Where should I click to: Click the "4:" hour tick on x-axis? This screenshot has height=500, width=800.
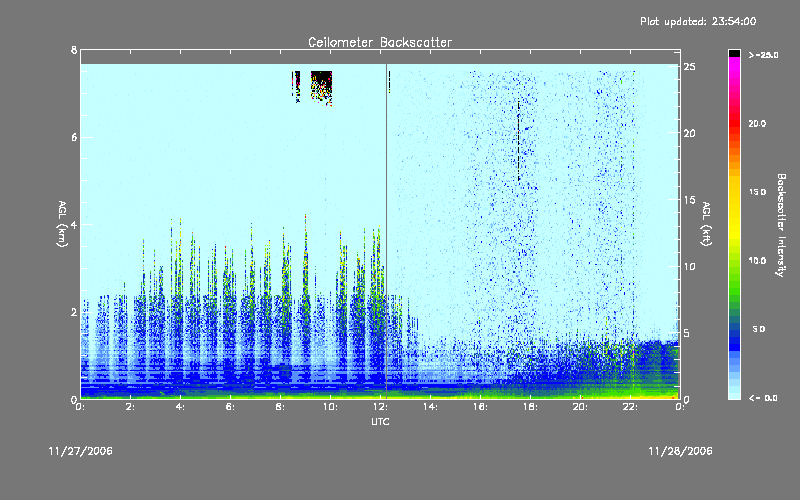[180, 407]
